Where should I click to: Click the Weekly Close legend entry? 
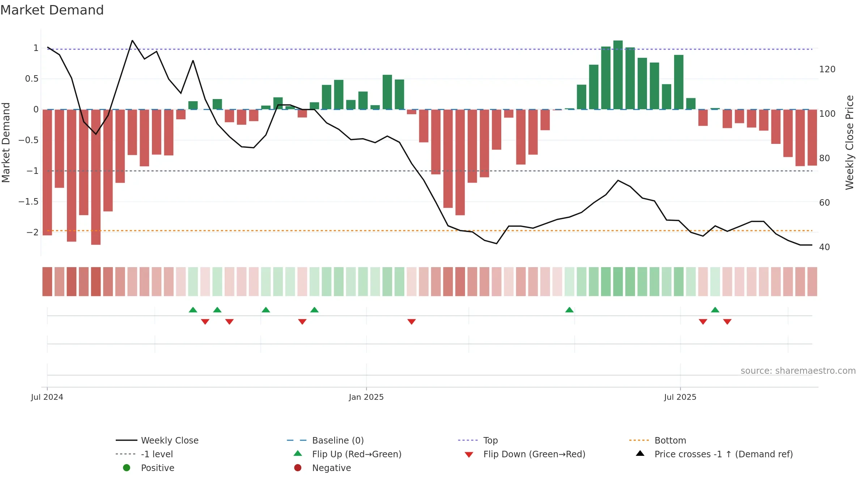point(157,440)
